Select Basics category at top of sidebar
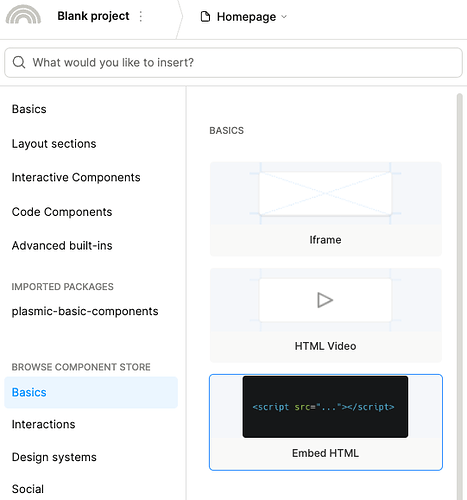The image size is (467, 500). pyautogui.click(x=29, y=109)
